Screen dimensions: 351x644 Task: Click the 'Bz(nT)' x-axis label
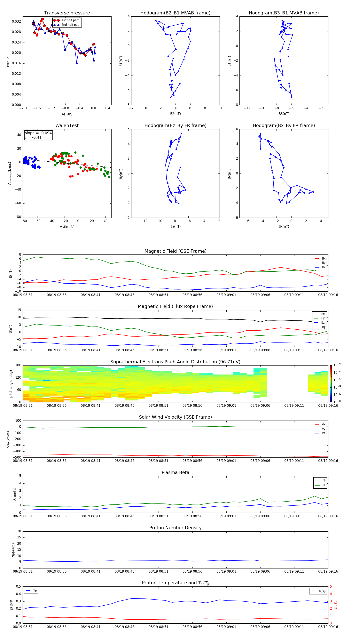point(175,227)
